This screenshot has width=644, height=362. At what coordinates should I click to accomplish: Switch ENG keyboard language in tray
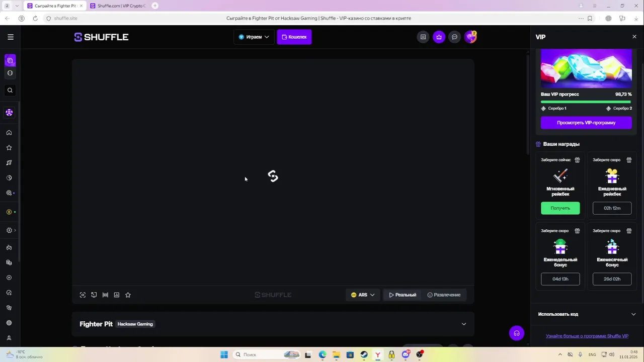click(593, 355)
